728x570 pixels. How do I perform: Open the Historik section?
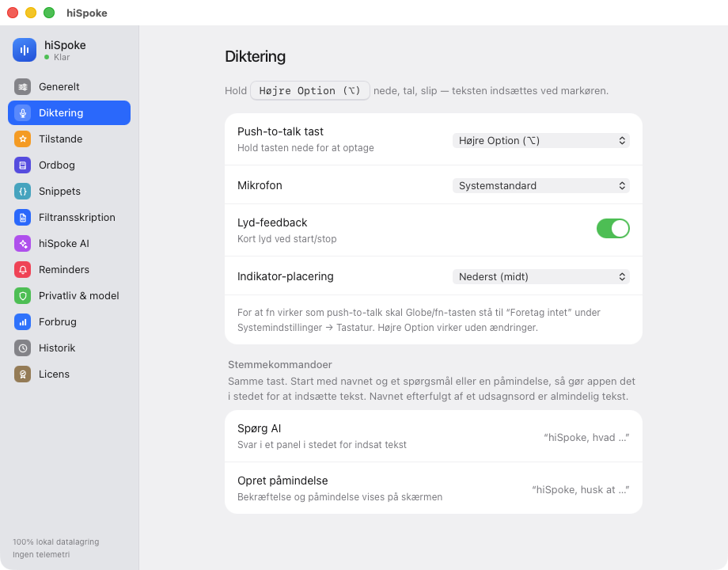69,348
